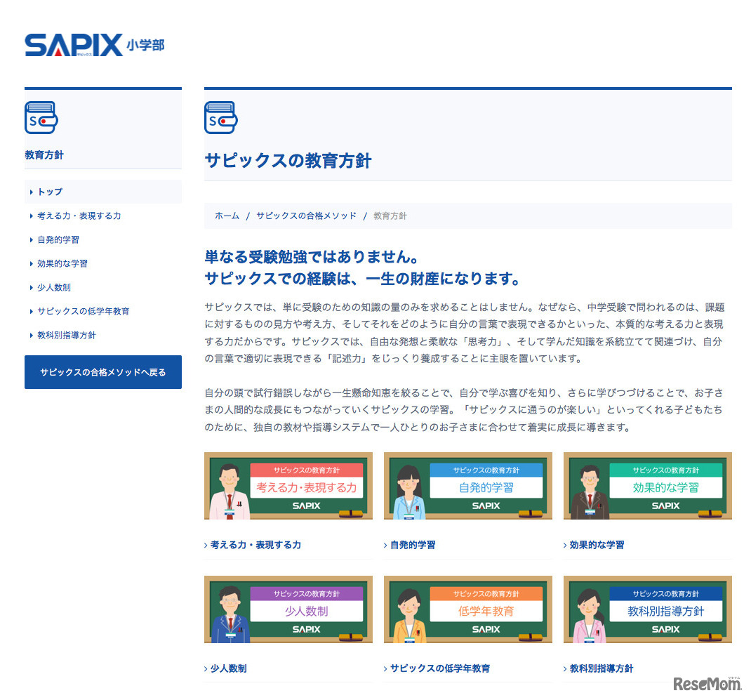This screenshot has height=700, width=751.
Task: Click the blue wallet icon above 教育方針 sidebar
Action: tap(41, 118)
